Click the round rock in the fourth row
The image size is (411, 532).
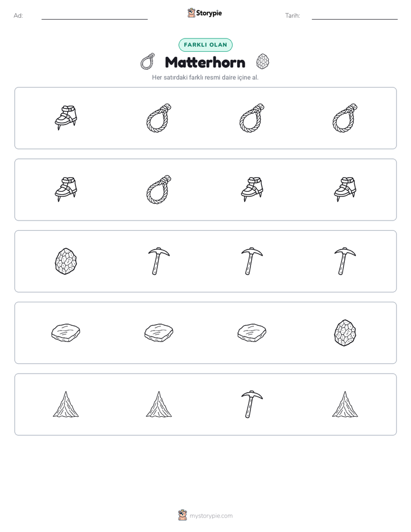pyautogui.click(x=345, y=333)
